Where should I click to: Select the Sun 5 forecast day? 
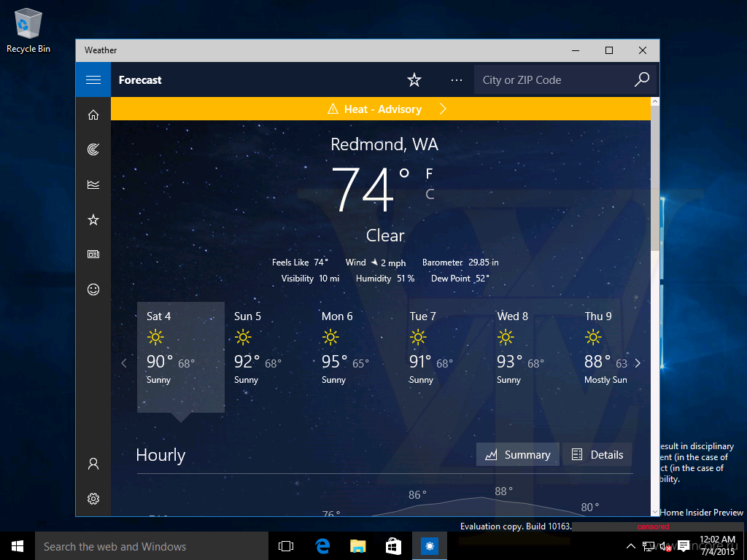[268, 357]
